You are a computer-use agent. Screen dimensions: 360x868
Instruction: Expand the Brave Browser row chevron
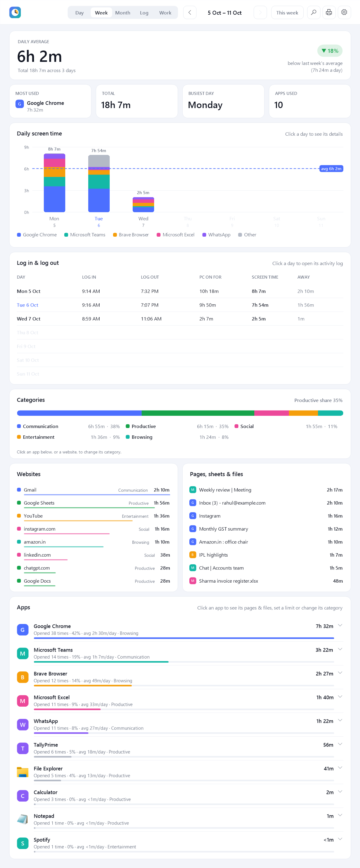point(340,673)
